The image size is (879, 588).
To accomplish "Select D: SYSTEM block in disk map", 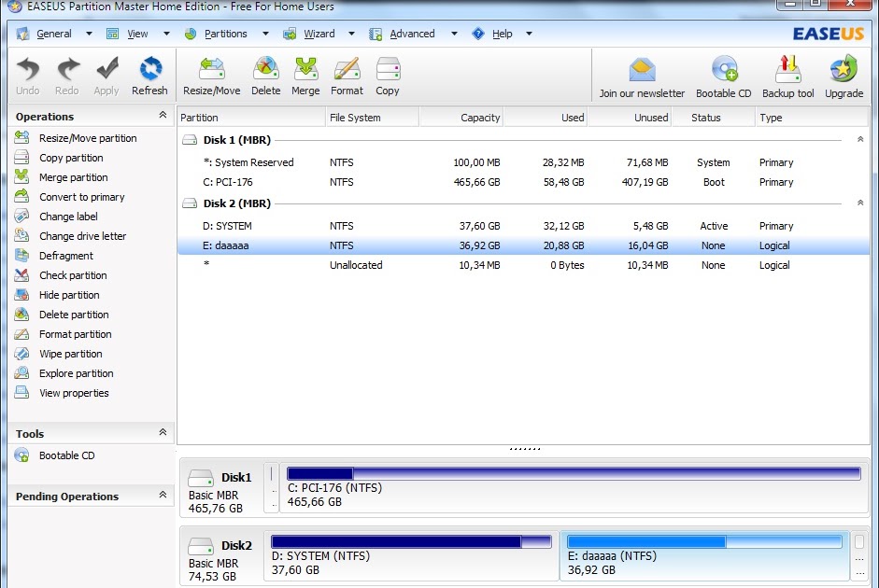I will (411, 556).
